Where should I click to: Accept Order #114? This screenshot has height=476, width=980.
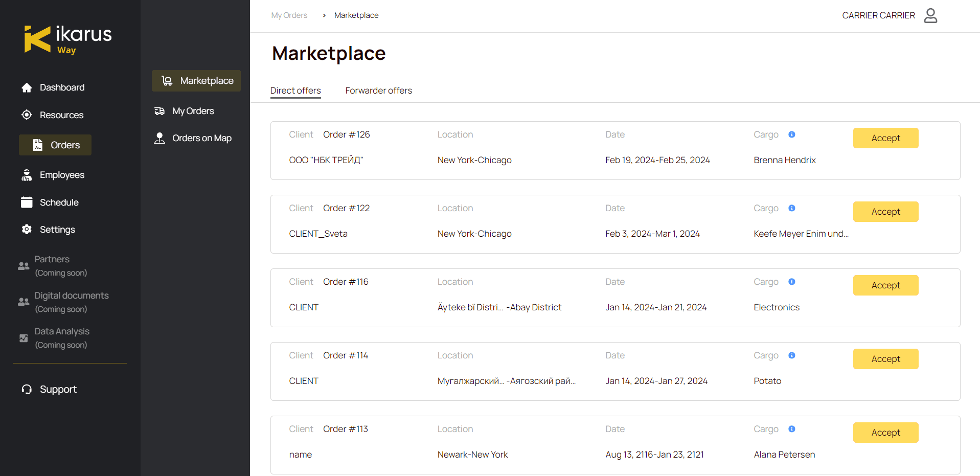pyautogui.click(x=885, y=359)
